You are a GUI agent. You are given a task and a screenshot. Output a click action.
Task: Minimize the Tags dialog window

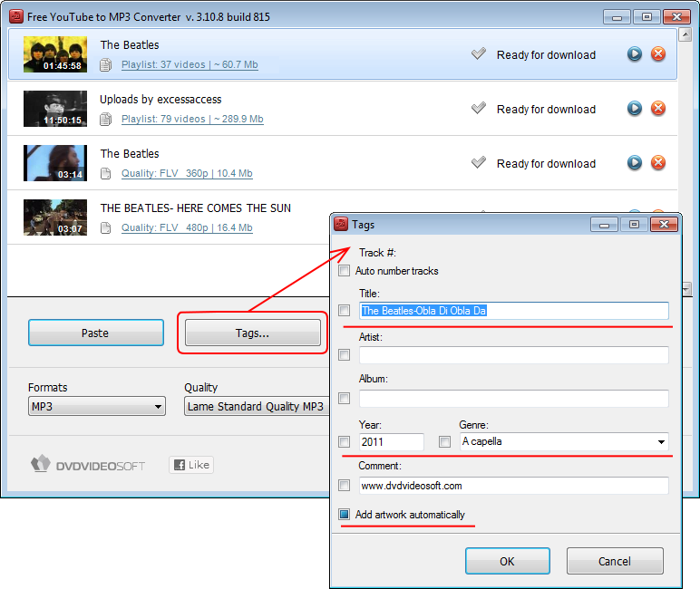pyautogui.click(x=604, y=225)
